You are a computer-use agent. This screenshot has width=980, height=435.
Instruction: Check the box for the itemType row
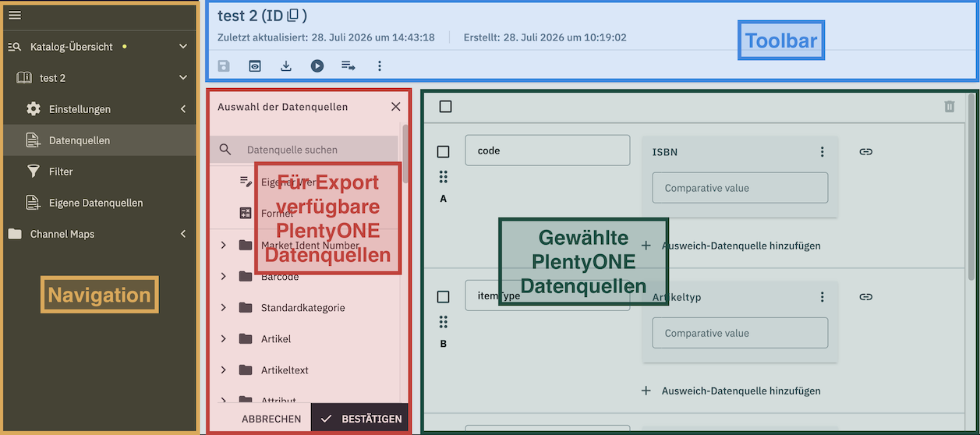click(444, 297)
